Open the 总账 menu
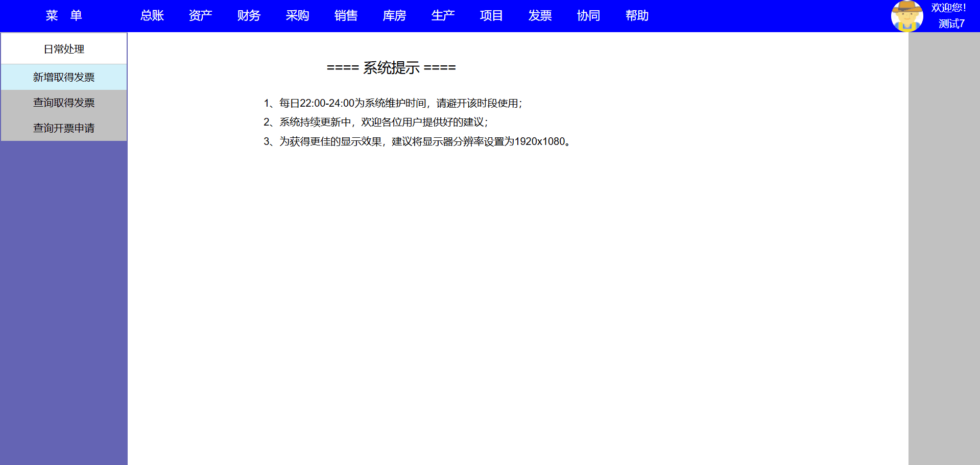The image size is (980, 465). pos(152,16)
